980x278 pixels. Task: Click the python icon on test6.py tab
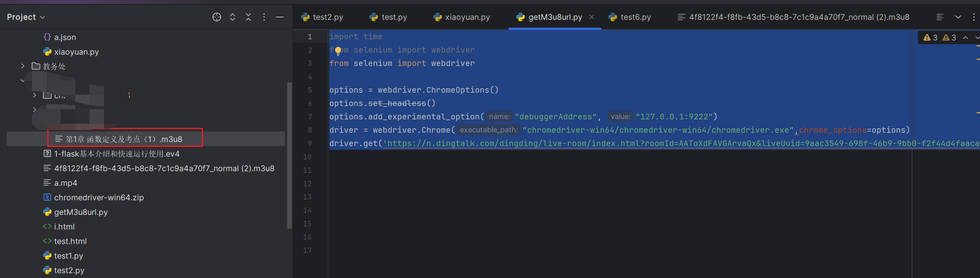pyautogui.click(x=613, y=17)
